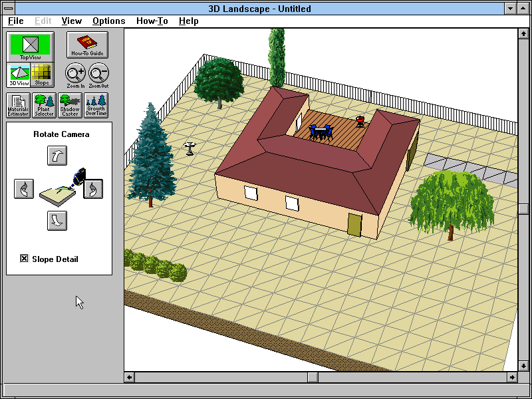
Task: Open the Options menu
Action: click(108, 21)
